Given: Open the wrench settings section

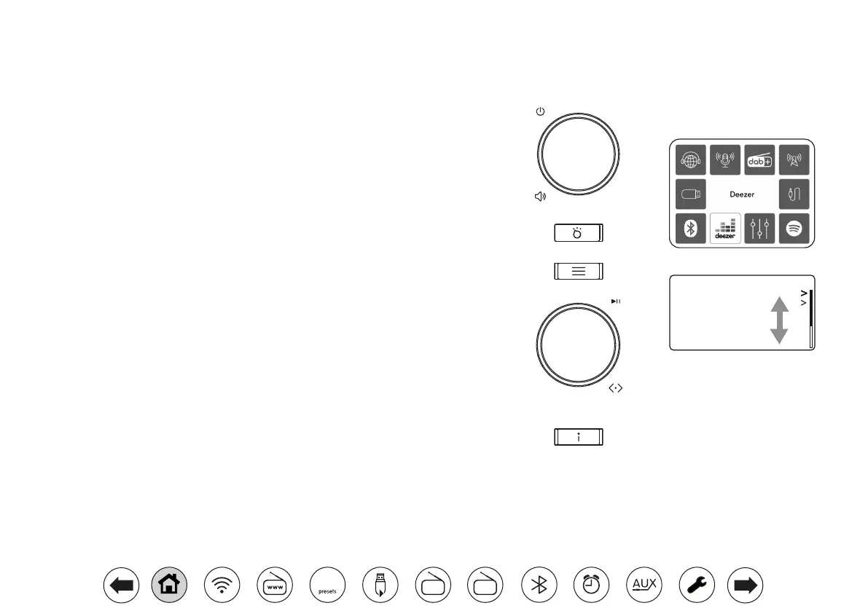Looking at the screenshot, I should 697,585.
